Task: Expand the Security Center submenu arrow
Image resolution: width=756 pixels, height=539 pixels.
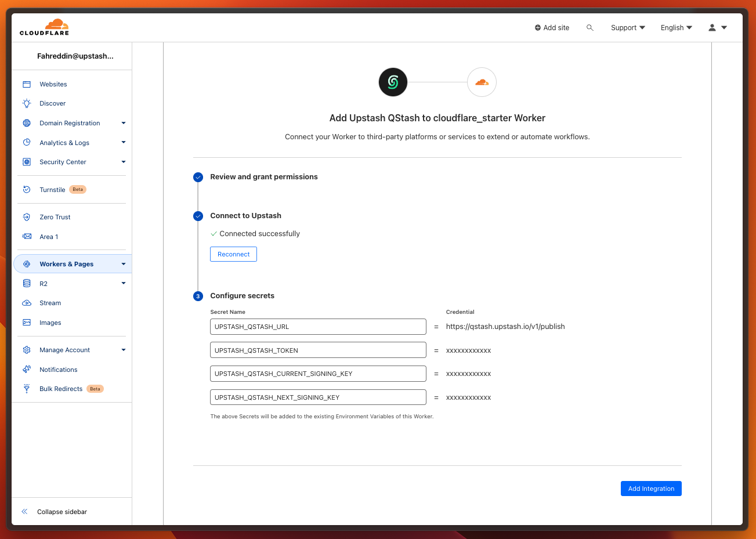Action: 124,162
